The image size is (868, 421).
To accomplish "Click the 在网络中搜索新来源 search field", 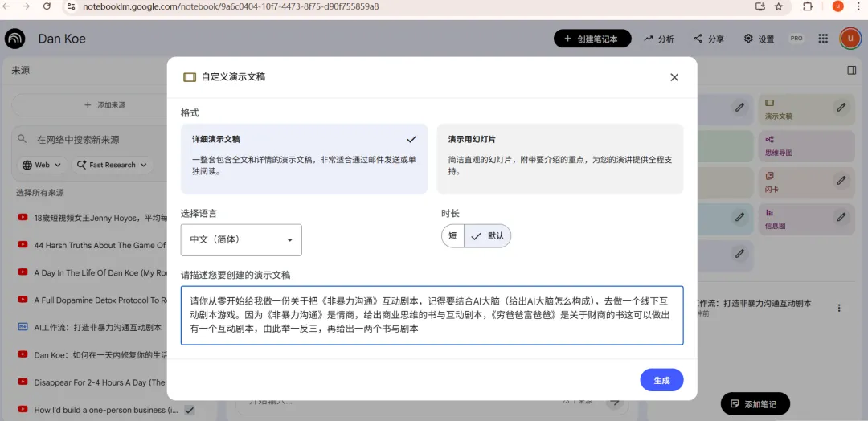I will tap(77, 140).
